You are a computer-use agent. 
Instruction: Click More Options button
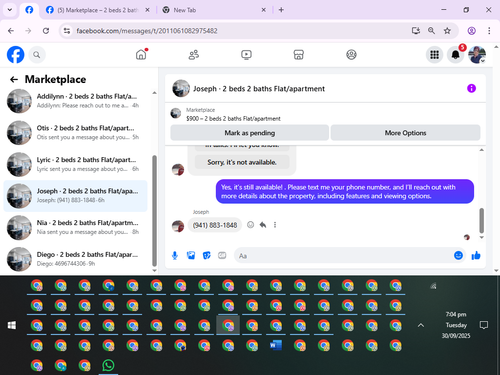click(405, 133)
